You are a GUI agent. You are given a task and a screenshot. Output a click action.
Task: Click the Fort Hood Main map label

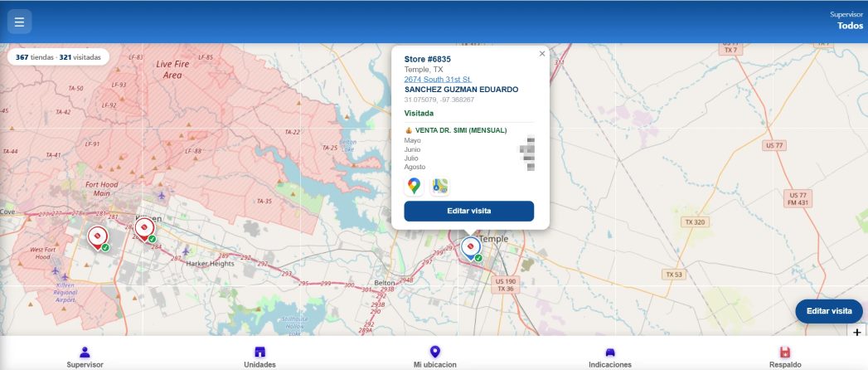tap(101, 189)
